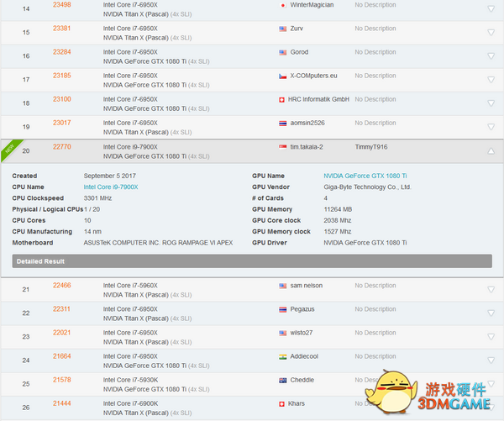This screenshot has height=421, width=504.
Task: Select description TimmyT916
Action: [371, 147]
